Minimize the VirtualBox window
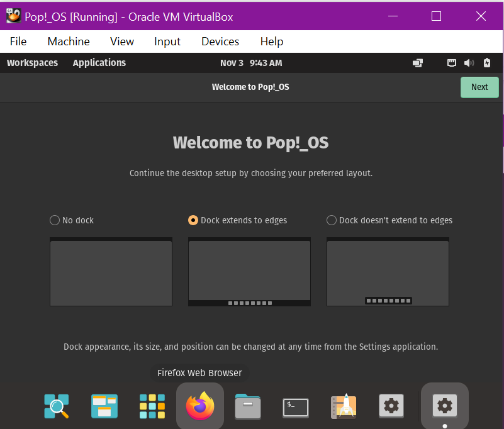This screenshot has height=429, width=504. (393, 16)
